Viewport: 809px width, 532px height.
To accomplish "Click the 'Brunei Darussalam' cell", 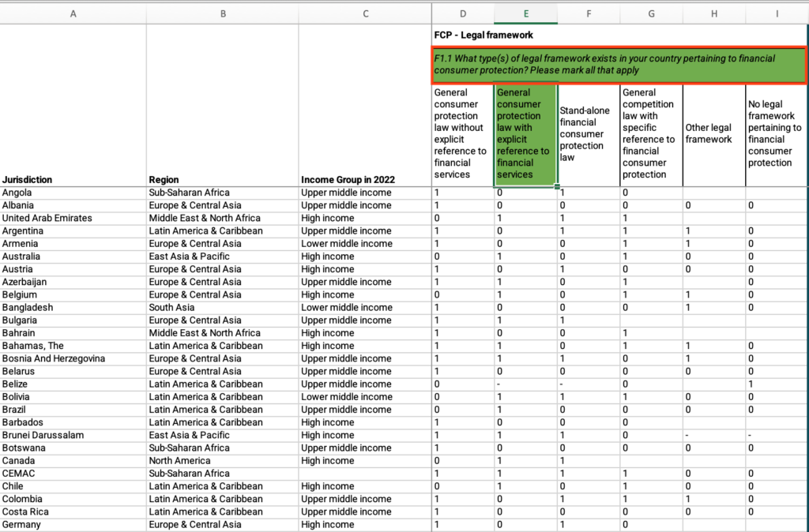I will click(x=73, y=435).
